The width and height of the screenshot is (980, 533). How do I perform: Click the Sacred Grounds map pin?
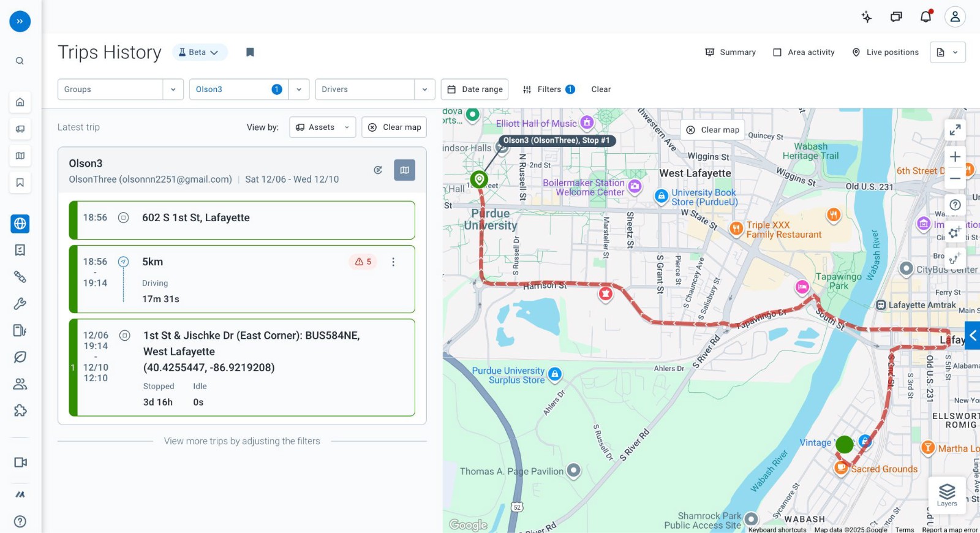[842, 468]
